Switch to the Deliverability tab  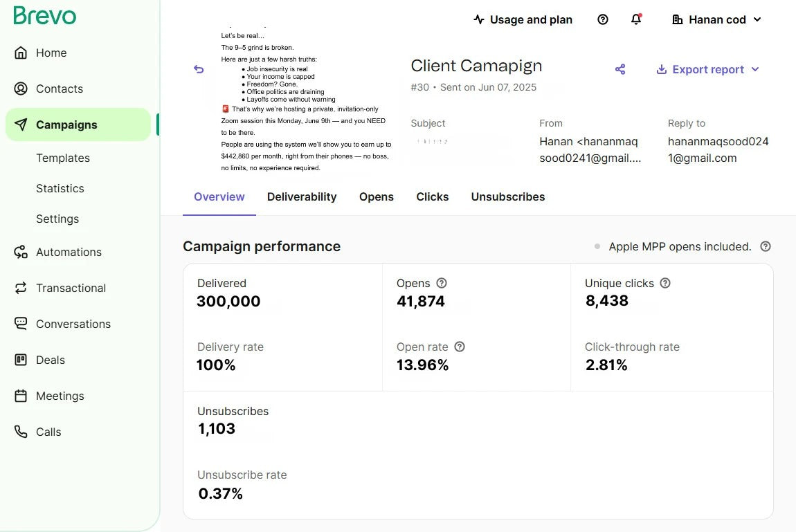point(302,196)
